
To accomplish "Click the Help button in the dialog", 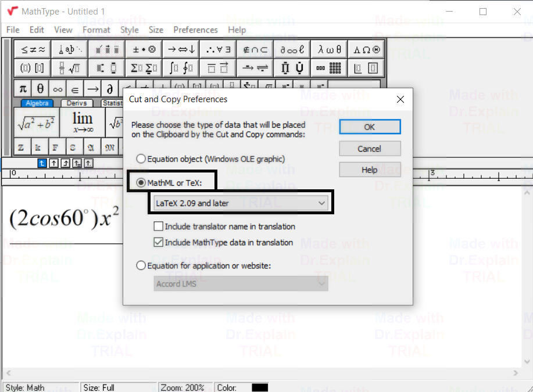I will coord(370,170).
